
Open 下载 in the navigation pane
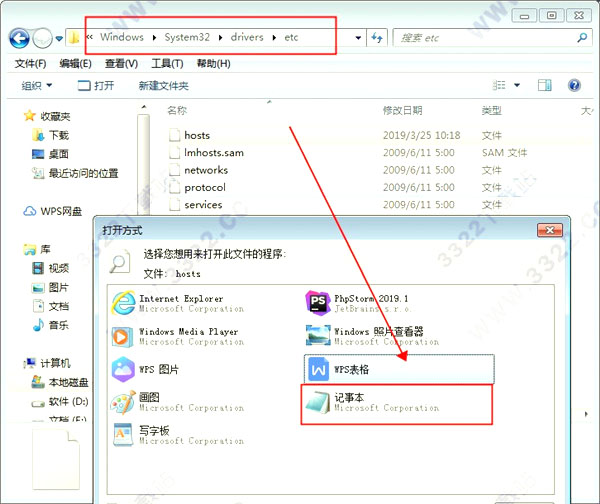(51, 135)
